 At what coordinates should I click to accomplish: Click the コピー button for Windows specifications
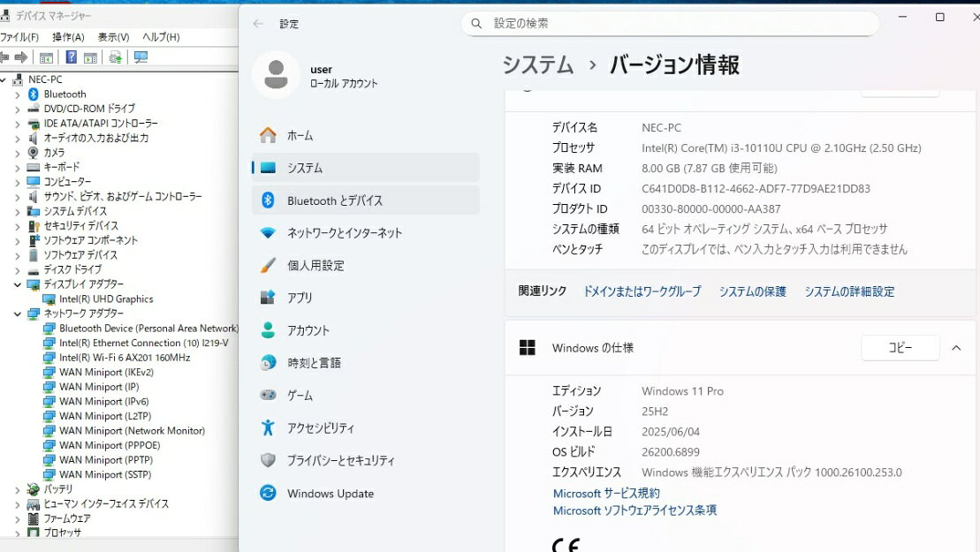pyautogui.click(x=900, y=348)
